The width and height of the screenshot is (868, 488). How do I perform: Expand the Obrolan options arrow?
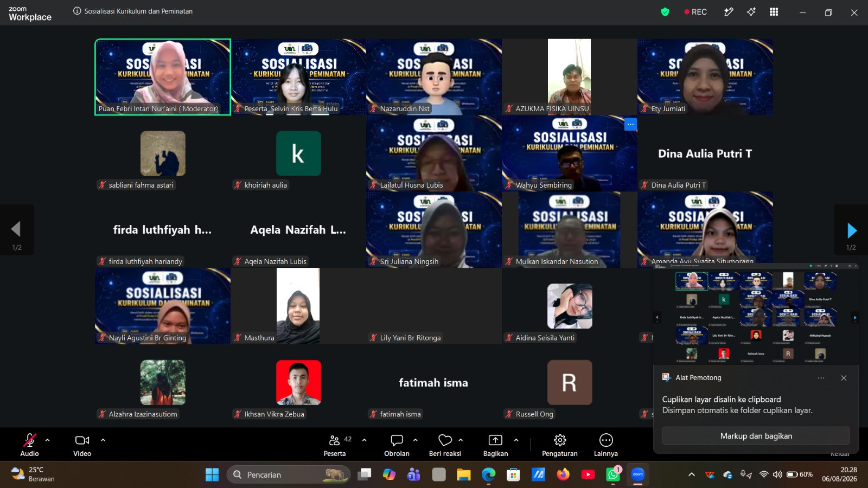[x=416, y=440]
